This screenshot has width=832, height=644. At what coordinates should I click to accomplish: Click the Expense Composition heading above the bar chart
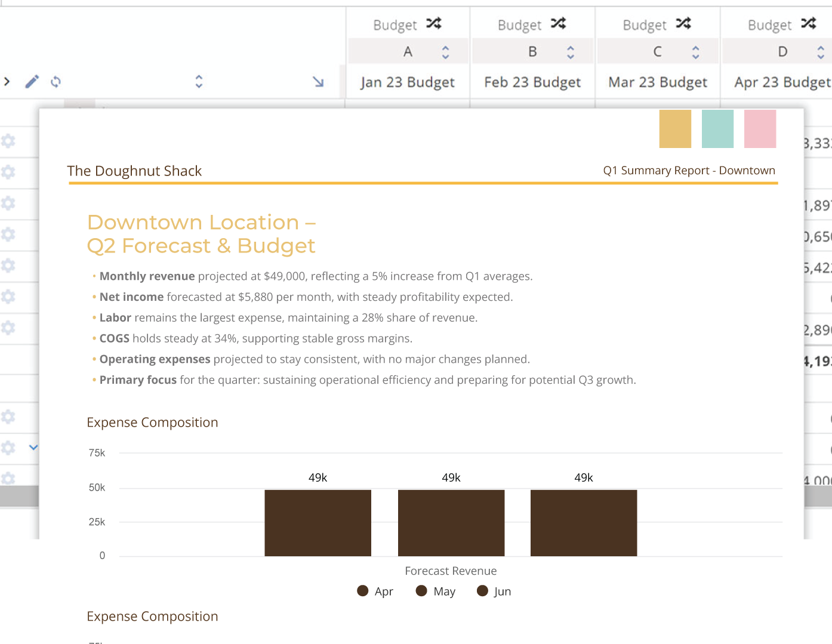[x=152, y=423]
